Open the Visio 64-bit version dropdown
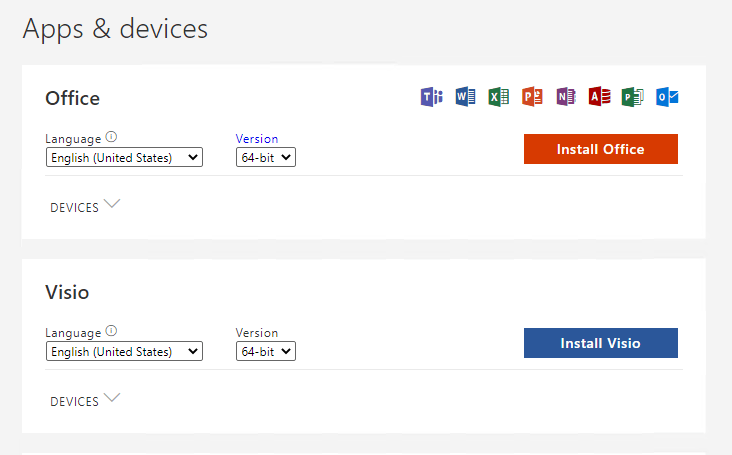Screen dimensions: 732x455 click(x=266, y=351)
